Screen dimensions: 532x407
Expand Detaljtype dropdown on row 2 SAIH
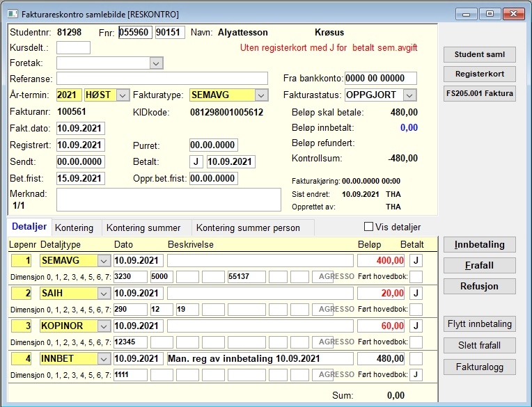click(x=104, y=293)
